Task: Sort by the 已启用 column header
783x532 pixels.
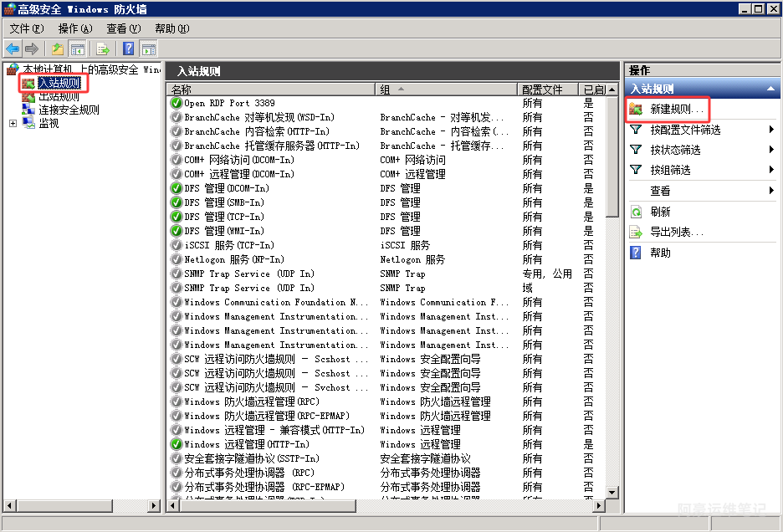Action: (594, 90)
